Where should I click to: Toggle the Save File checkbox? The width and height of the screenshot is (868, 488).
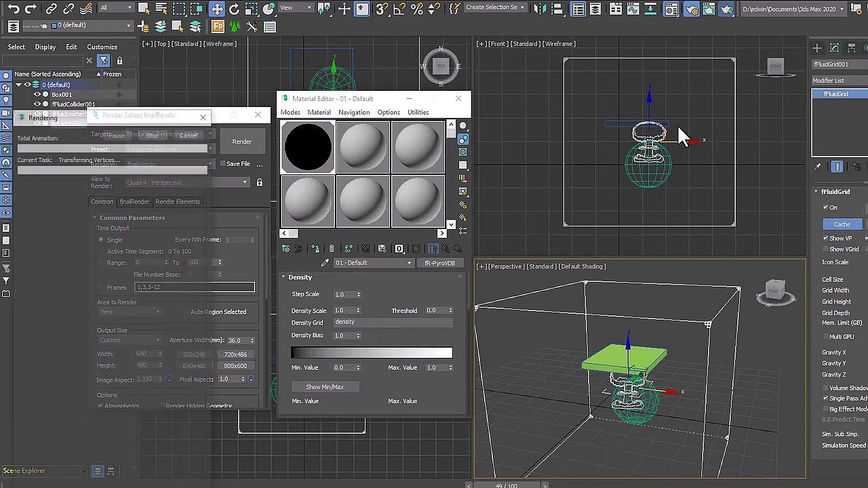[222, 163]
